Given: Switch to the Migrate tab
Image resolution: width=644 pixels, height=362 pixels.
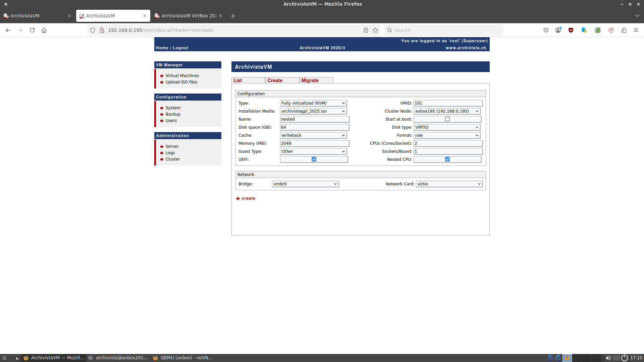Looking at the screenshot, I should (310, 80).
